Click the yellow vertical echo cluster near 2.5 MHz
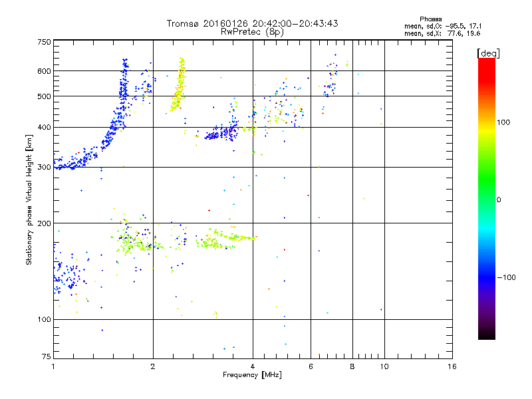This screenshot has width=532, height=399. tap(179, 85)
